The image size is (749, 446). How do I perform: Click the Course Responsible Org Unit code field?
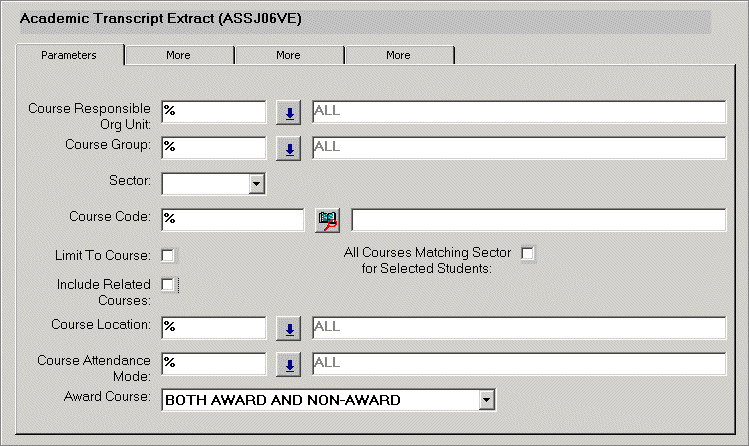[213, 111]
